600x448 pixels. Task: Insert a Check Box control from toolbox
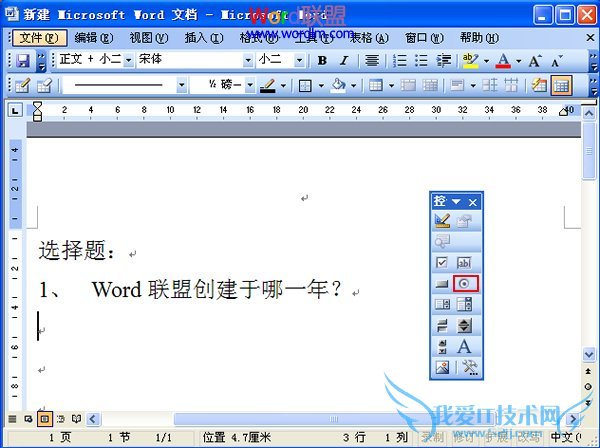point(442,262)
